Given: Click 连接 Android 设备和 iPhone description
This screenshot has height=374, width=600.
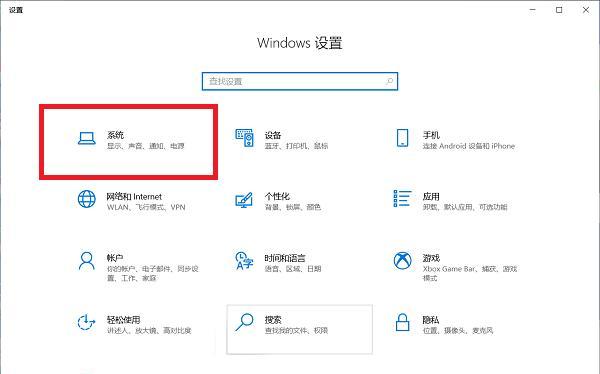Looking at the screenshot, I should [469, 146].
